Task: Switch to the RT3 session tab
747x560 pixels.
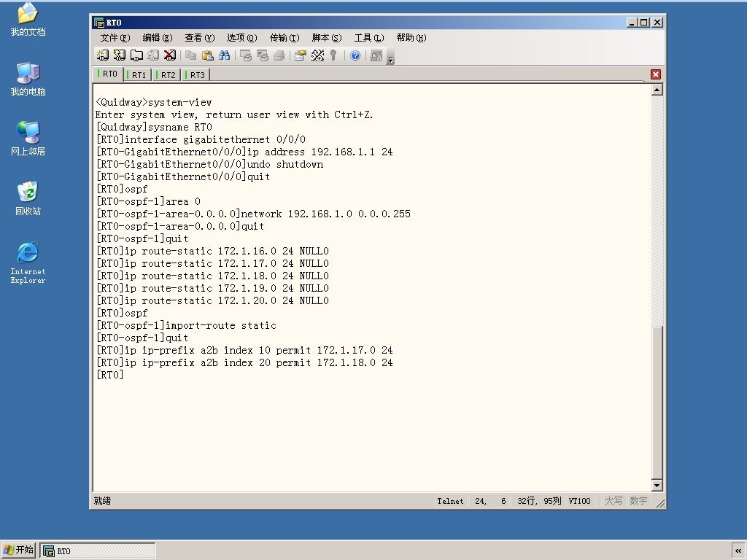Action: [x=196, y=75]
